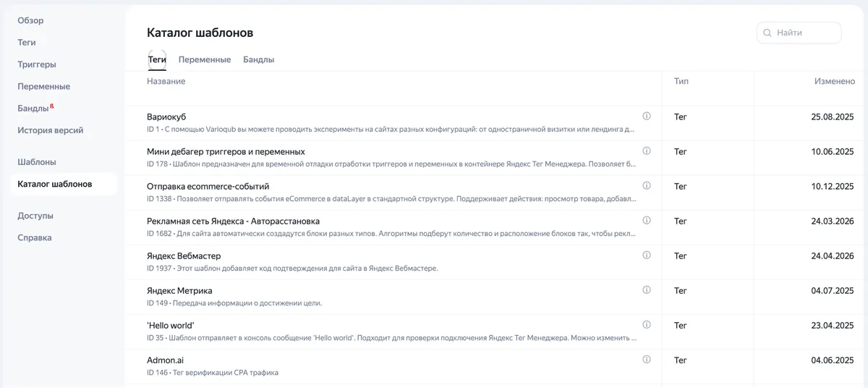868x388 pixels.
Task: Click date 23.04.2025 in the table
Action: [x=833, y=325]
